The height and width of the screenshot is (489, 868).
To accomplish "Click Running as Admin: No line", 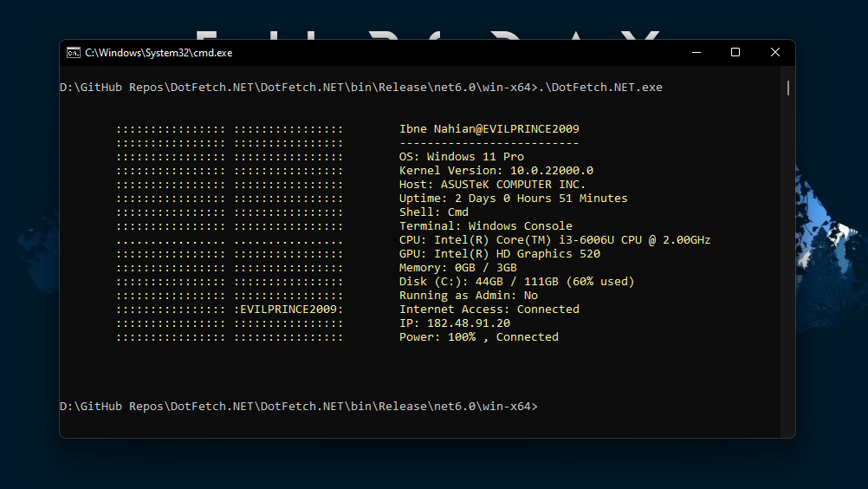I will pyautogui.click(x=469, y=295).
